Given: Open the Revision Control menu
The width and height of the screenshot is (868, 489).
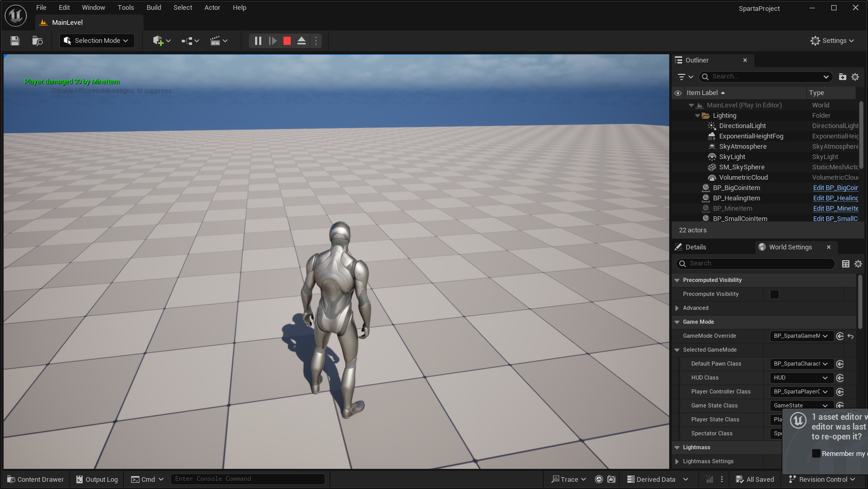Looking at the screenshot, I should click(822, 479).
